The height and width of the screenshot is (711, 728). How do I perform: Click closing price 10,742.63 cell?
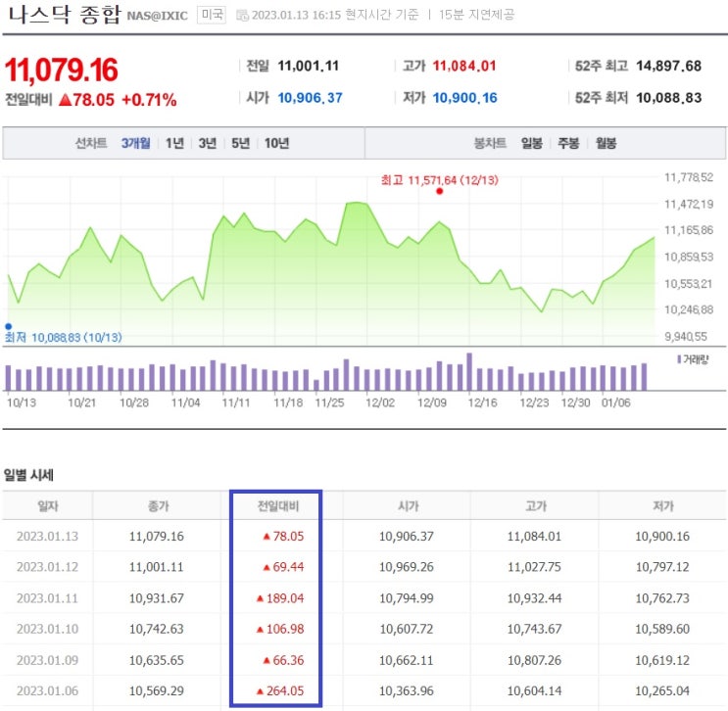point(157,629)
